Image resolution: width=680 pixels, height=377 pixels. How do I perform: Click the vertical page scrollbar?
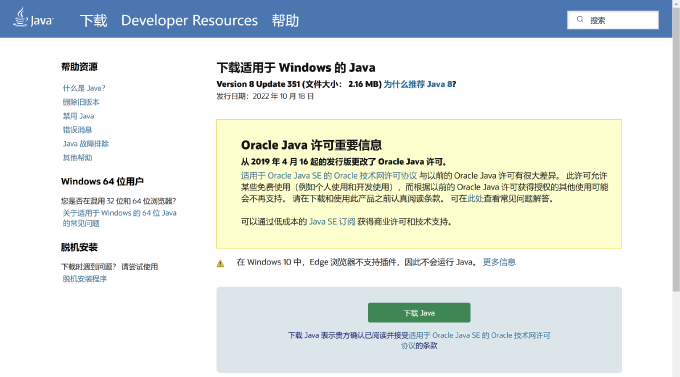click(676, 148)
